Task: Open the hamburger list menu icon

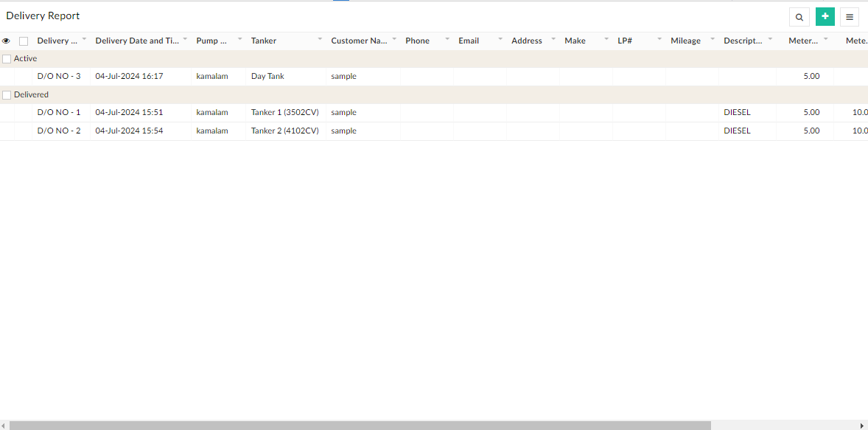Action: tap(849, 16)
